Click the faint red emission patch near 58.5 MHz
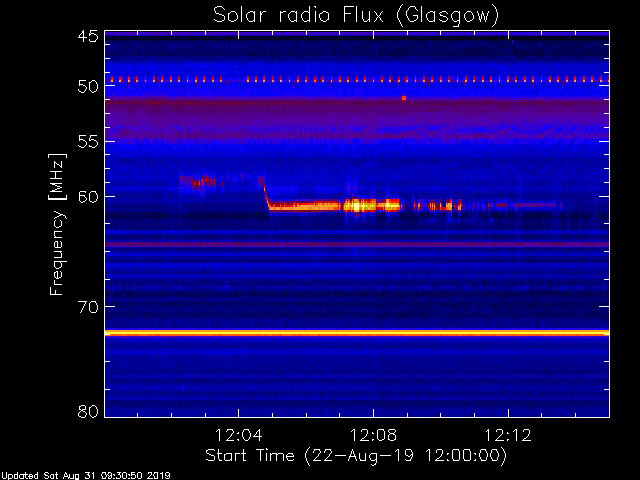 coord(198,181)
